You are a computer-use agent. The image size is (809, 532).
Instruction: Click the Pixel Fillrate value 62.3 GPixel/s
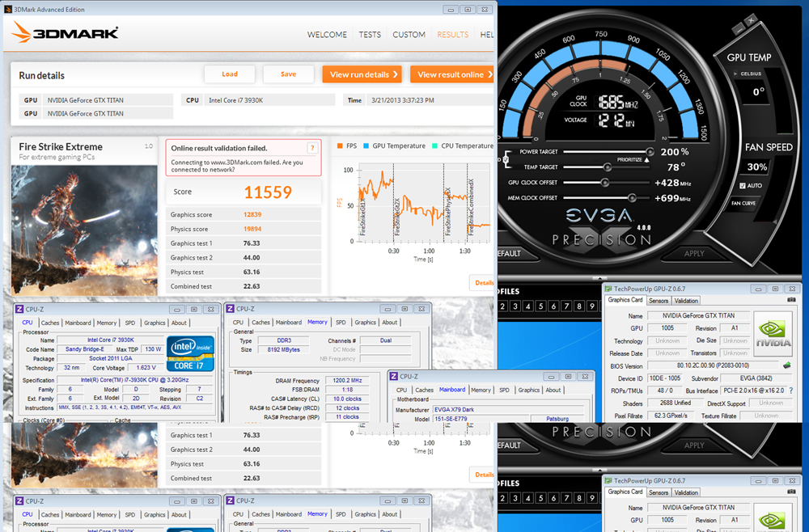pos(670,416)
